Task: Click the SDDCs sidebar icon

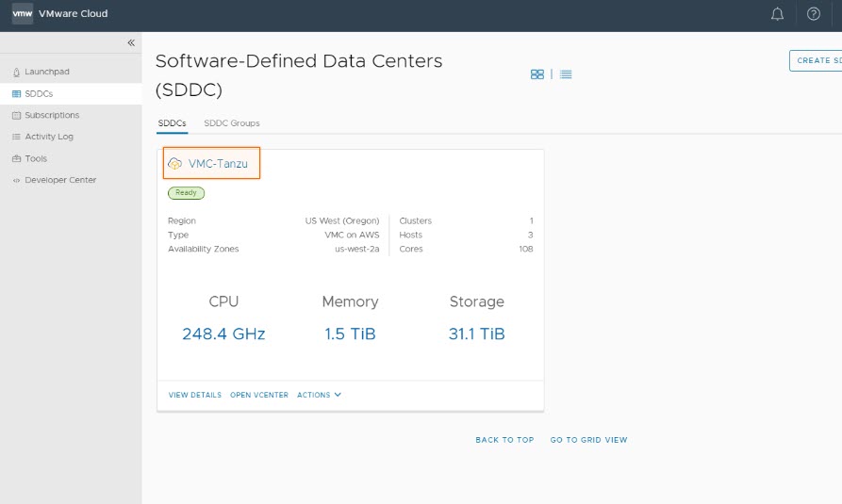Action: [16, 94]
